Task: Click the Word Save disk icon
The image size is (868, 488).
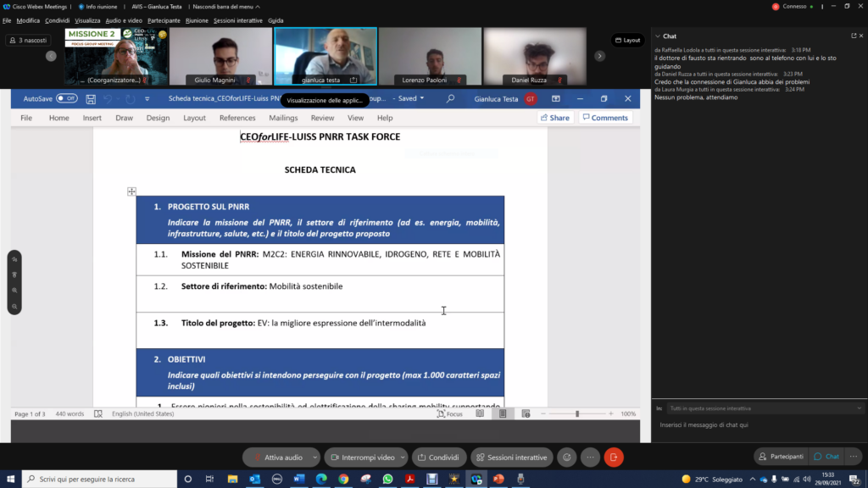Action: (x=91, y=99)
